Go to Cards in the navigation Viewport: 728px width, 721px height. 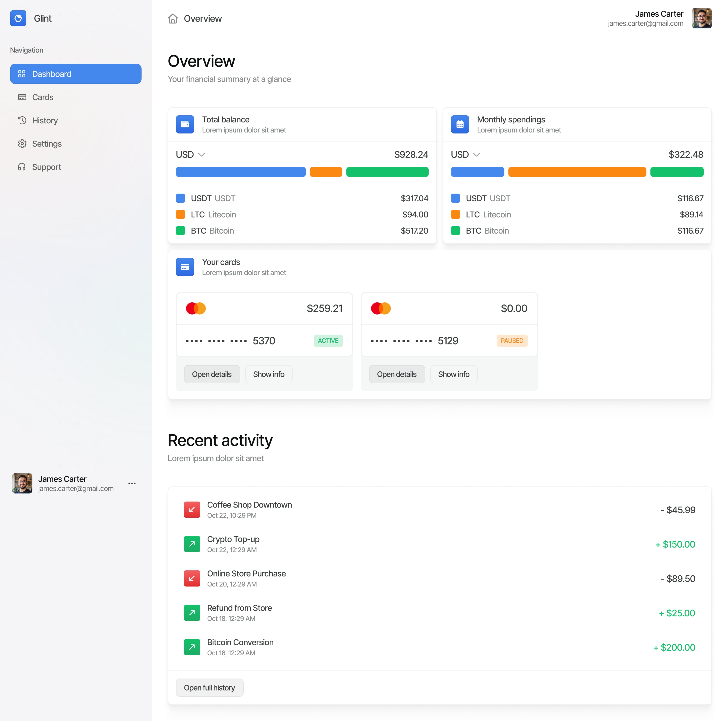coord(76,97)
